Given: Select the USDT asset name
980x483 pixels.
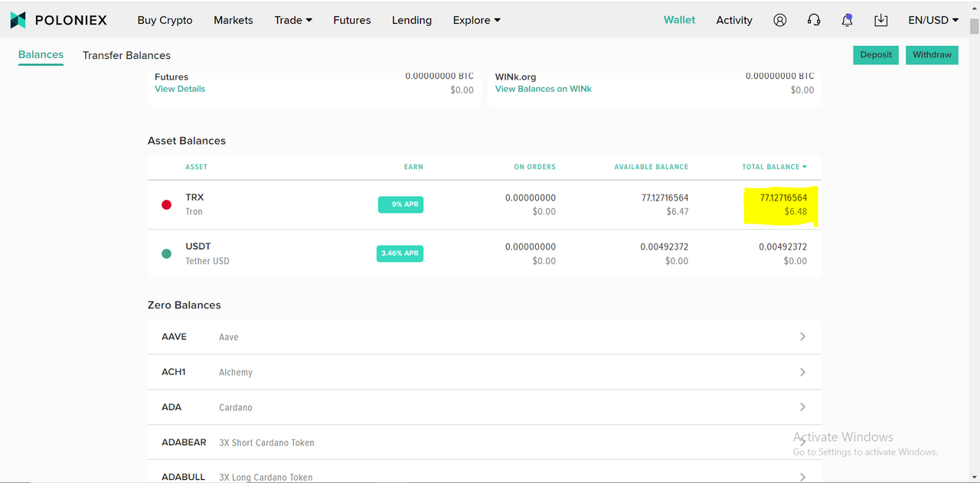Looking at the screenshot, I should tap(198, 246).
